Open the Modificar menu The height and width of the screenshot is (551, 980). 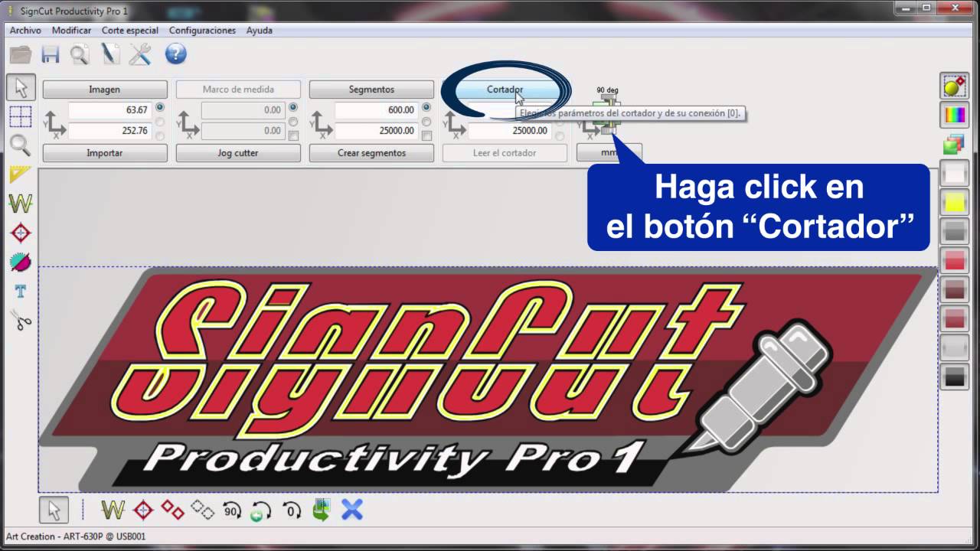[71, 31]
